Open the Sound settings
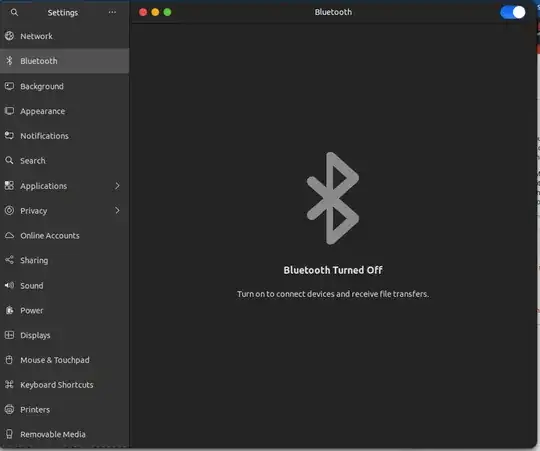Screen dimensions: 540x451 click(x=65, y=285)
